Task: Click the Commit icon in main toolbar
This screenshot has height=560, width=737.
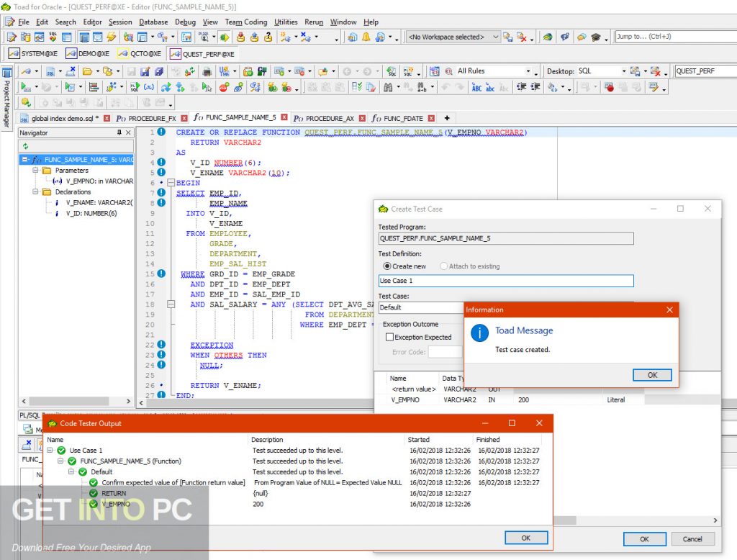Action: (240, 37)
